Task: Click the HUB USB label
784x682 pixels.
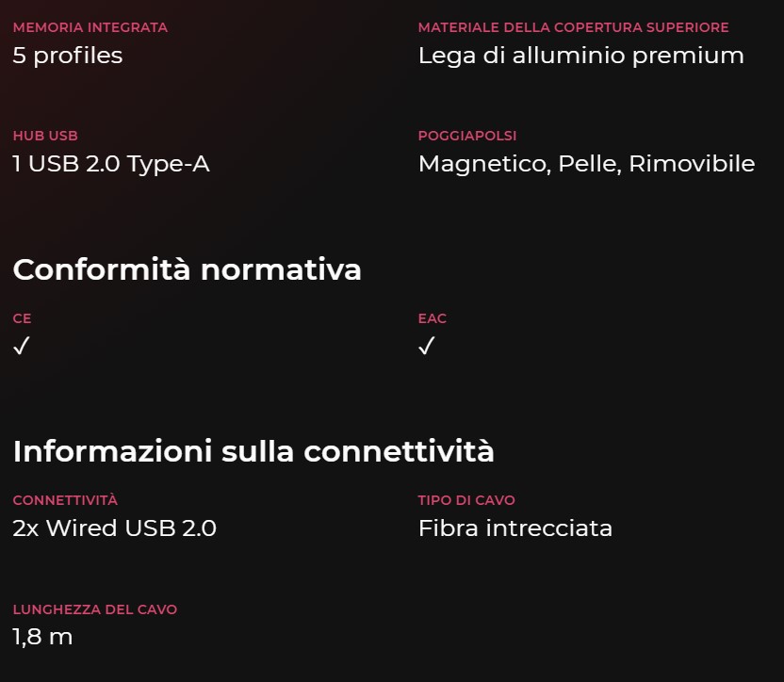Action: point(45,136)
